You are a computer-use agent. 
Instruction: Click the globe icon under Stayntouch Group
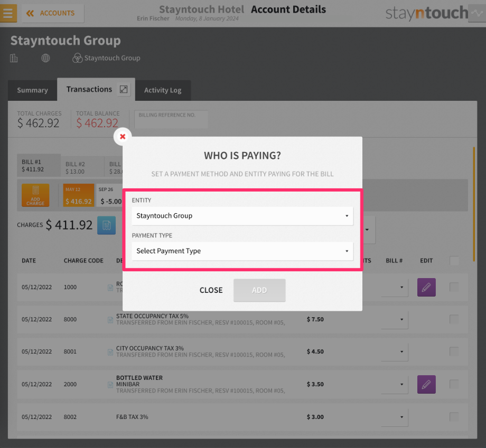(x=45, y=58)
